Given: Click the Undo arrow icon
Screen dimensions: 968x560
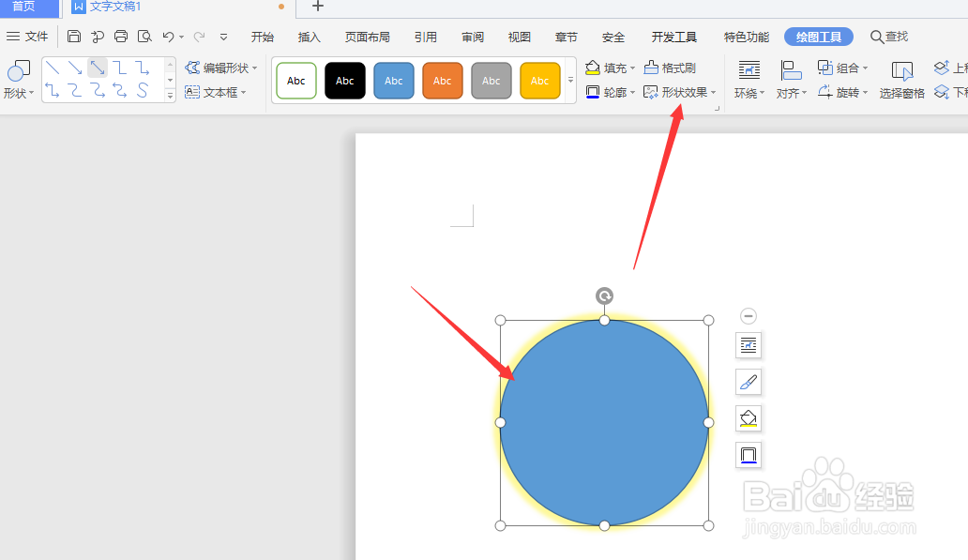Looking at the screenshot, I should [168, 37].
